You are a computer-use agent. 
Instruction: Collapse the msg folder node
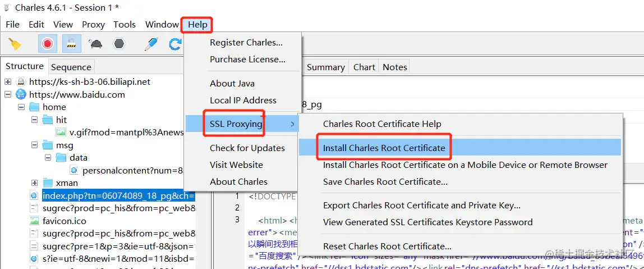[x=35, y=145]
